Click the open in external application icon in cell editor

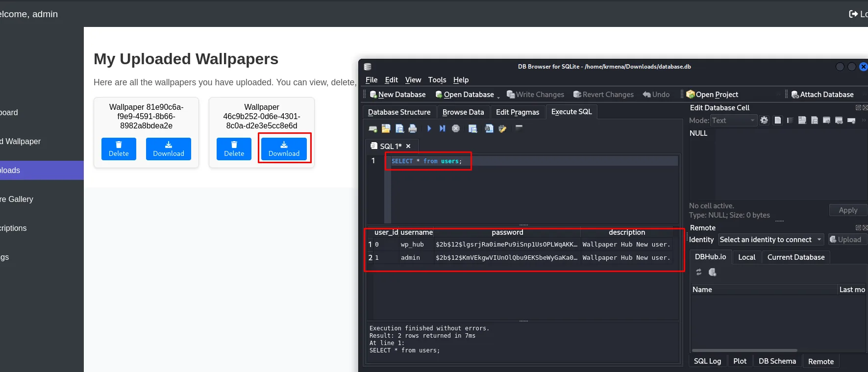click(x=827, y=120)
